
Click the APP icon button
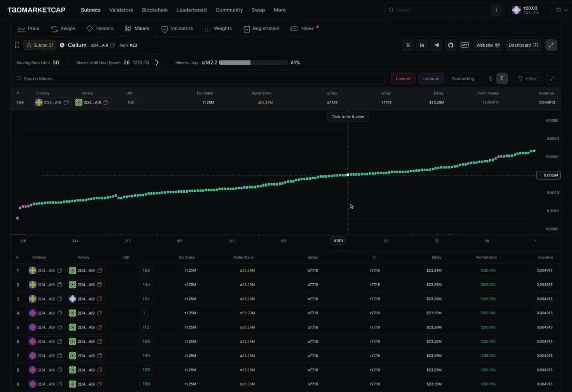coord(465,45)
